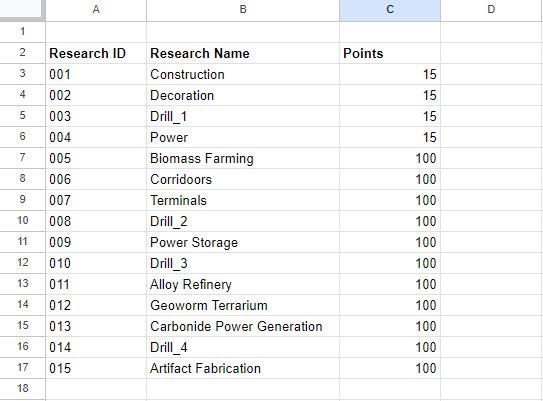This screenshot has width=543, height=401.
Task: Click the points value for Power
Action: coord(390,137)
